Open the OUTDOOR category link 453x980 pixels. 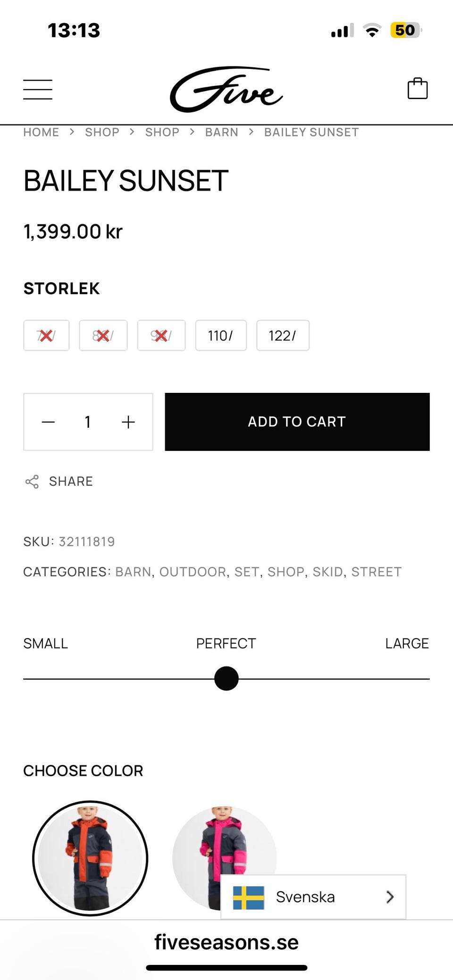193,572
